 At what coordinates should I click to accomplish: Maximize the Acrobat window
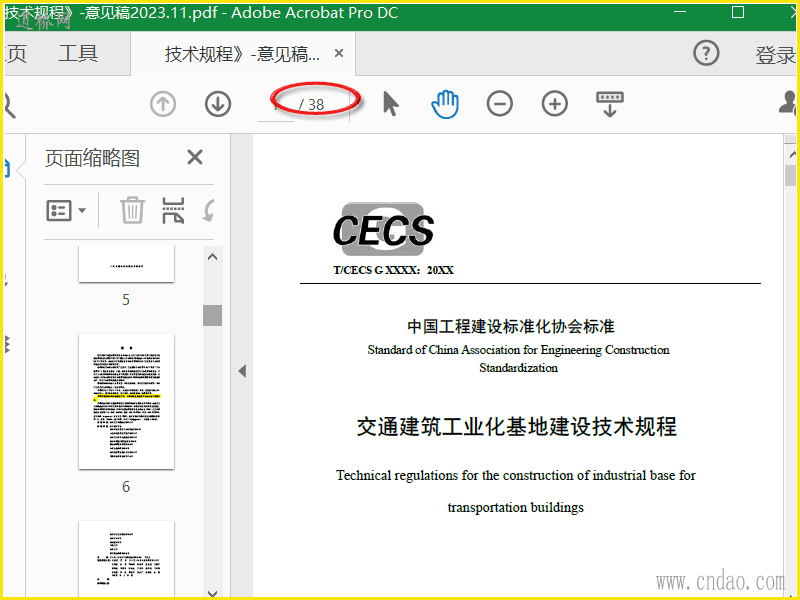coord(738,12)
